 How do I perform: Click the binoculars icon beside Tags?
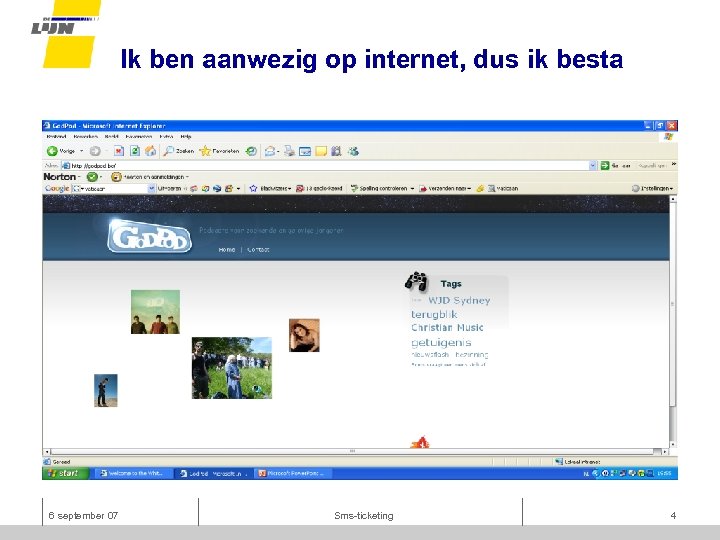point(416,281)
